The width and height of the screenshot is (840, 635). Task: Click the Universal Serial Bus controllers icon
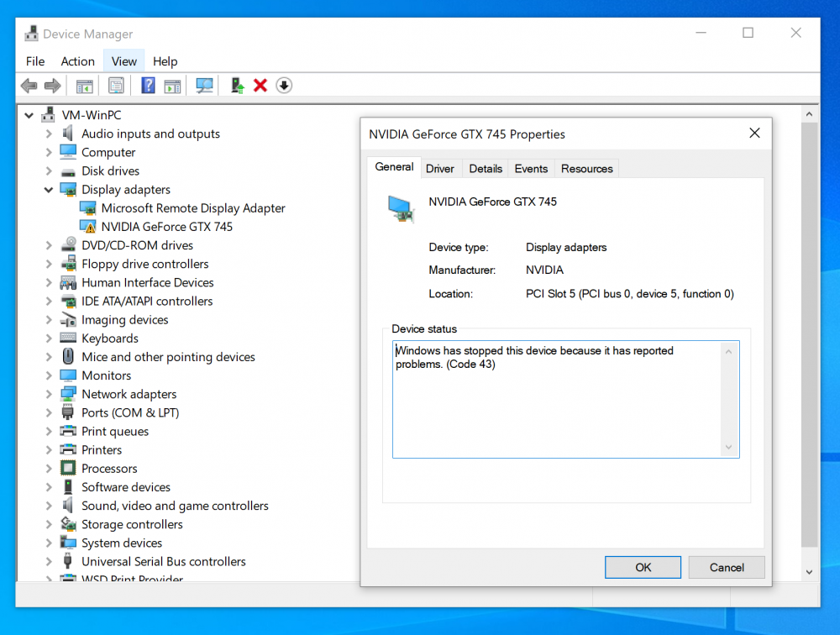(68, 561)
